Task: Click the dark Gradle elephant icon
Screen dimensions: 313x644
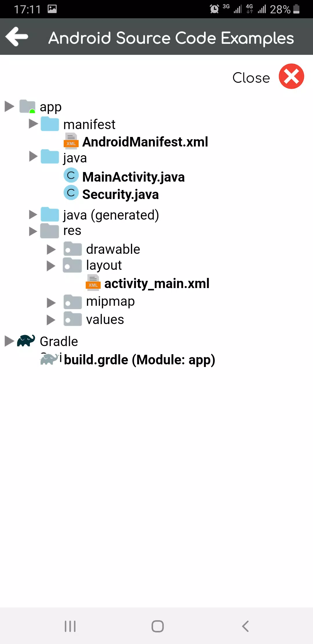Action: click(x=26, y=341)
